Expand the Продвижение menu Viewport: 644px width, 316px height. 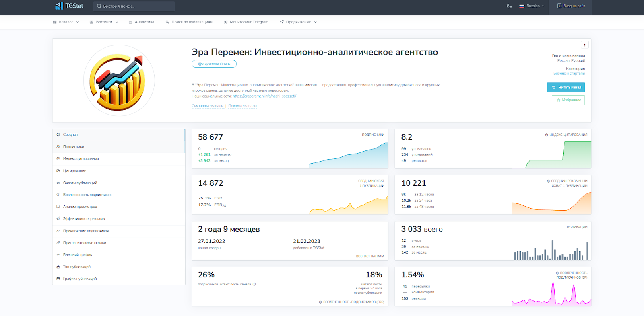tap(298, 22)
